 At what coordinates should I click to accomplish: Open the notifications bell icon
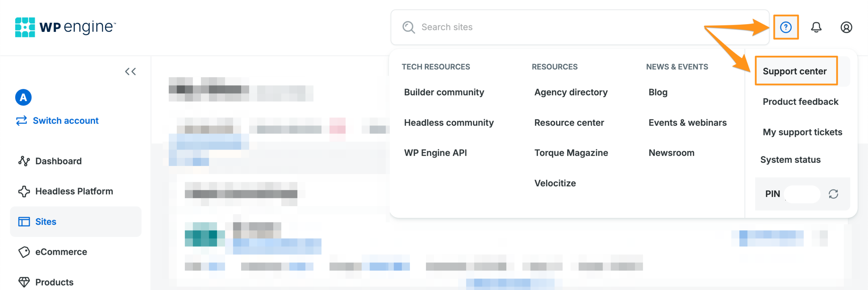(816, 27)
